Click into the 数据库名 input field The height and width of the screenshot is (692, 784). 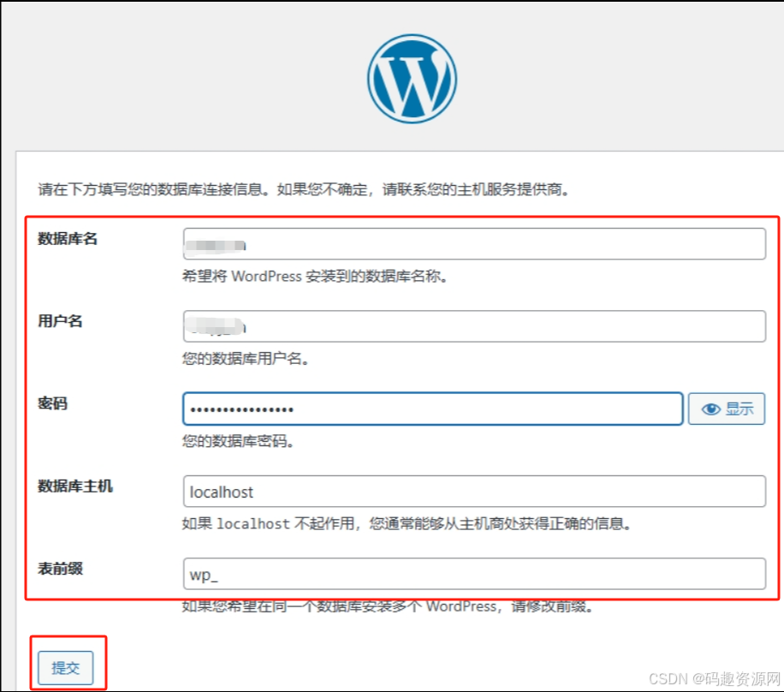point(474,244)
